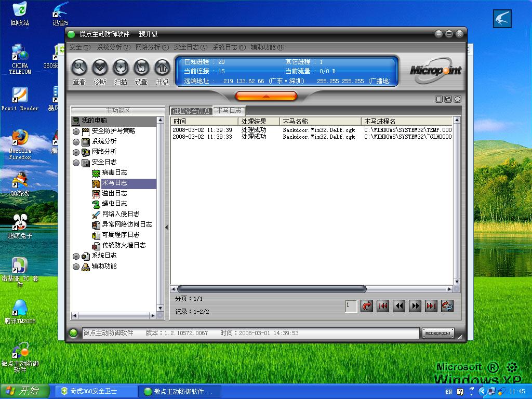Open 异常网络访问日志 entry
Viewport: 532px width, 399px height.
click(x=127, y=224)
